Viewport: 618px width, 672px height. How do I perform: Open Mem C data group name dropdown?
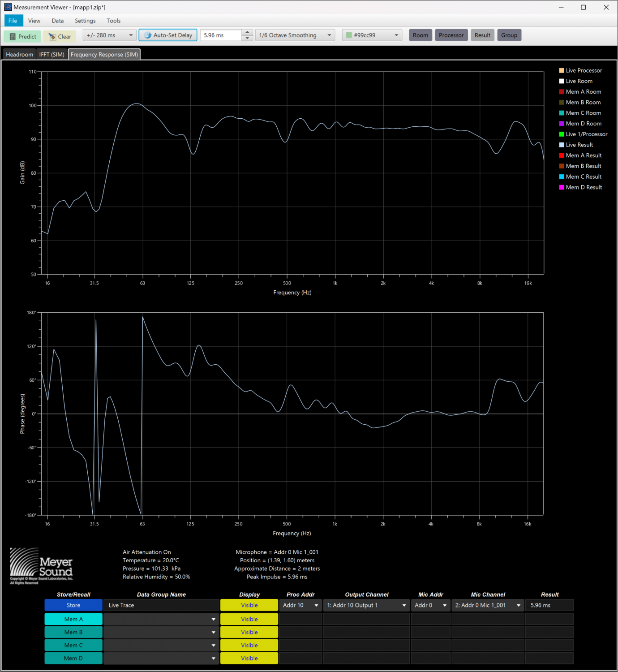(161, 645)
